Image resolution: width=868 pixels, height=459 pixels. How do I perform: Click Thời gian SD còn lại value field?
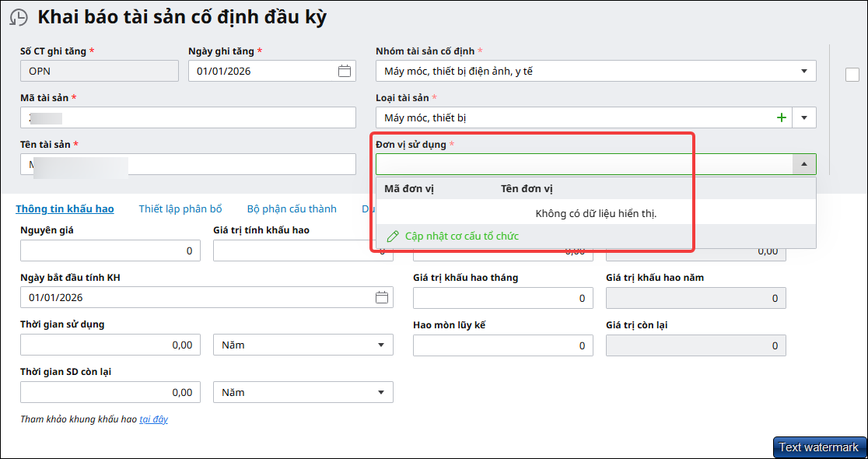click(110, 393)
